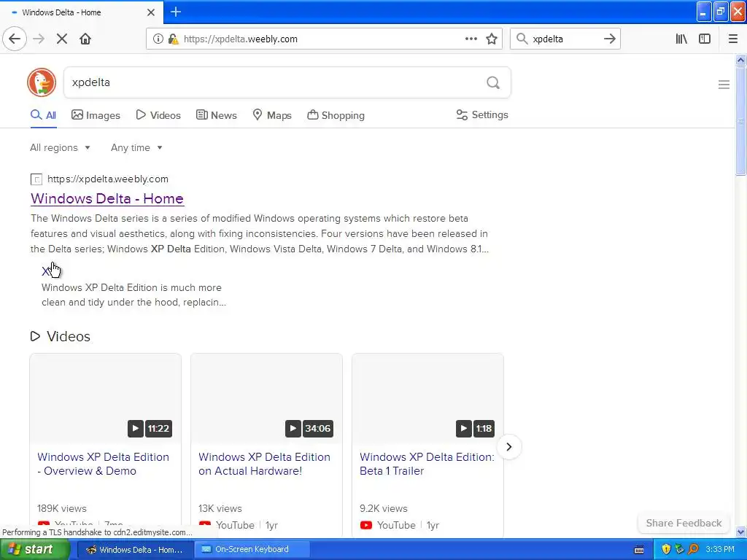Viewport: 747px width, 560px height.
Task: Open Windows XP Delta Edition Overview & Demo
Action: (x=103, y=464)
